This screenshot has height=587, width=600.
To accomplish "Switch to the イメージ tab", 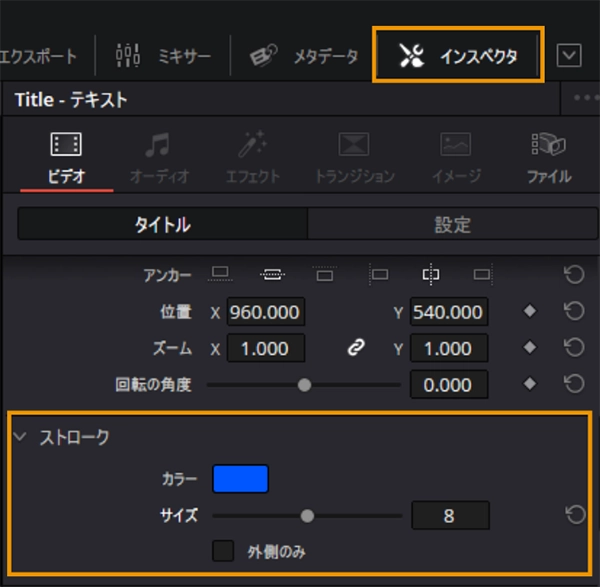I will (456, 158).
